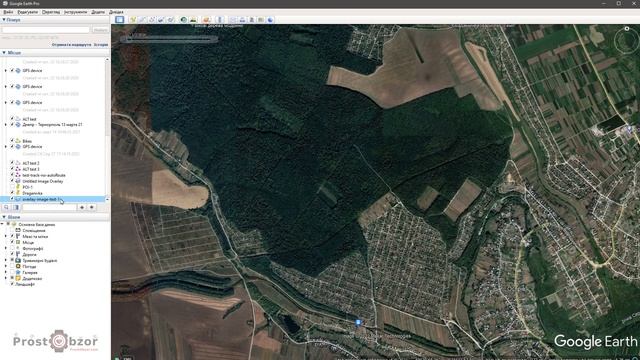Screen dimensions: 640x360
Task: Open the Додати menu
Action: (98, 12)
